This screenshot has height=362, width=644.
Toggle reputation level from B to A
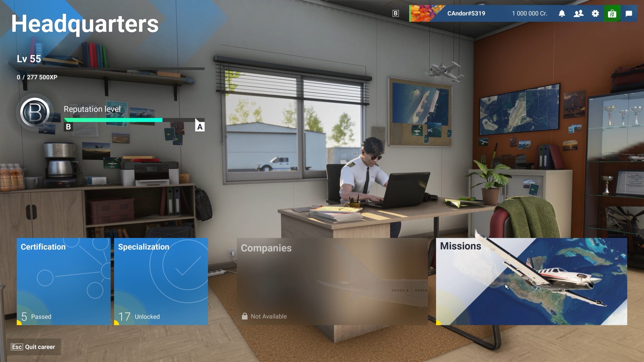pos(199,126)
